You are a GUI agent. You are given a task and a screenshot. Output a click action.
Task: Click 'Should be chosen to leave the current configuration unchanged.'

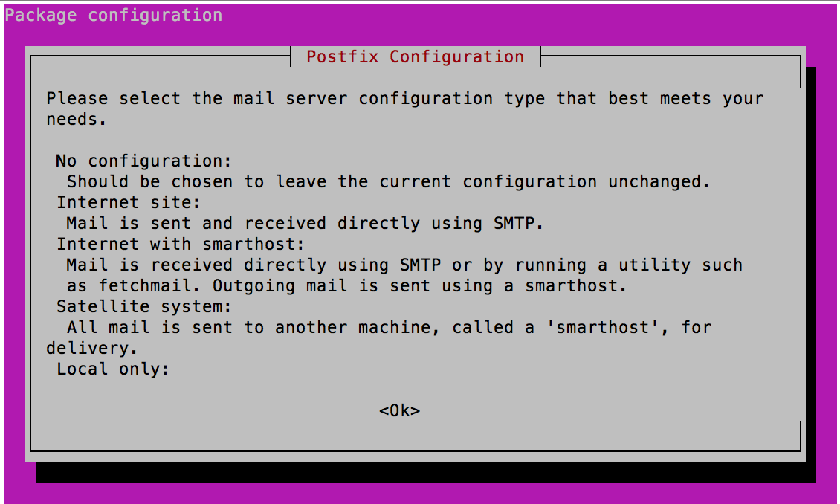pyautogui.click(x=389, y=181)
